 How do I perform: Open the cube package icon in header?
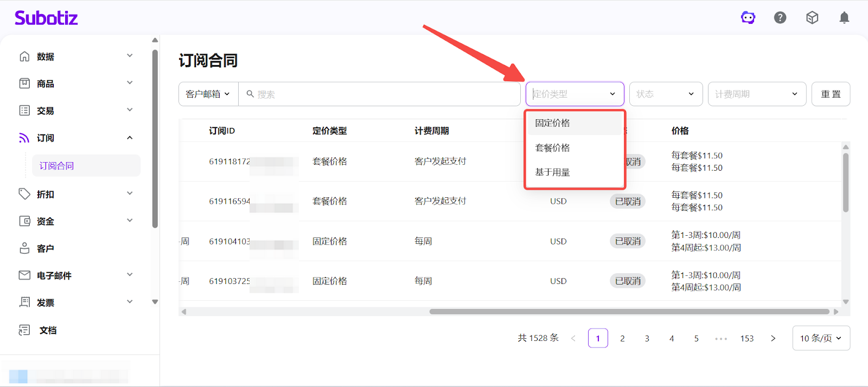pyautogui.click(x=812, y=18)
